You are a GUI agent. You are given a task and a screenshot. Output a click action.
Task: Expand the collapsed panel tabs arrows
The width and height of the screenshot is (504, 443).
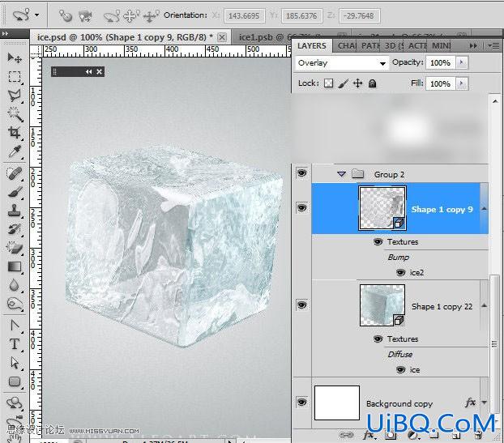(x=473, y=46)
